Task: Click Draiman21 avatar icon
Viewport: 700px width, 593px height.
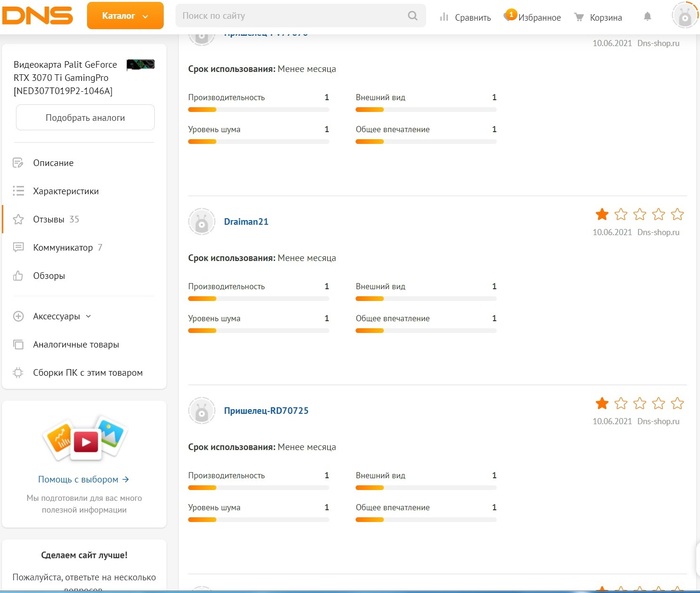Action: 202,221
